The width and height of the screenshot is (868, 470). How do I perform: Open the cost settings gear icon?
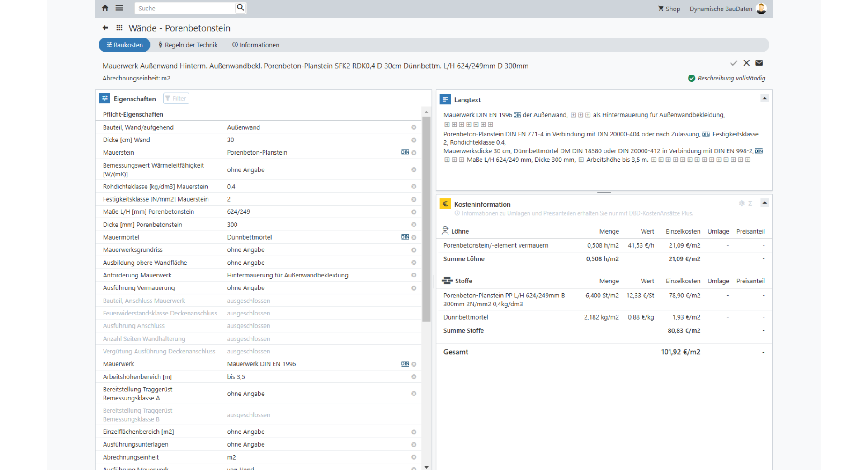741,203
